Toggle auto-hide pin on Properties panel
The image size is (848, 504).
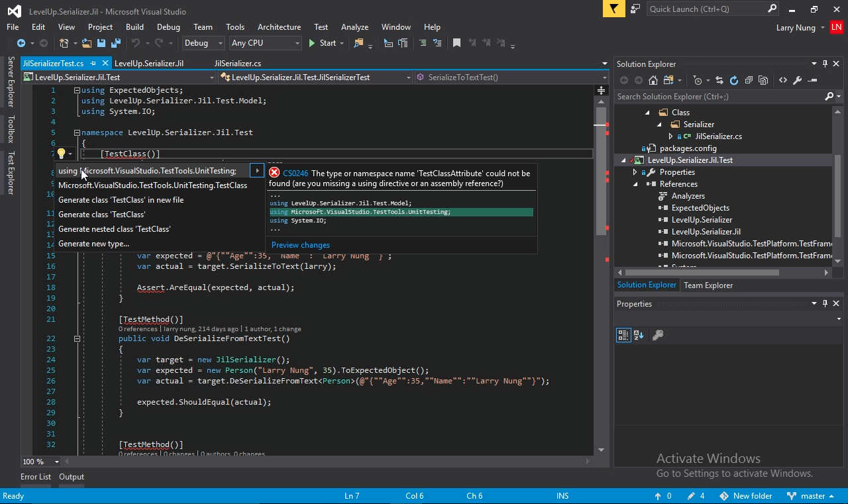[825, 303]
